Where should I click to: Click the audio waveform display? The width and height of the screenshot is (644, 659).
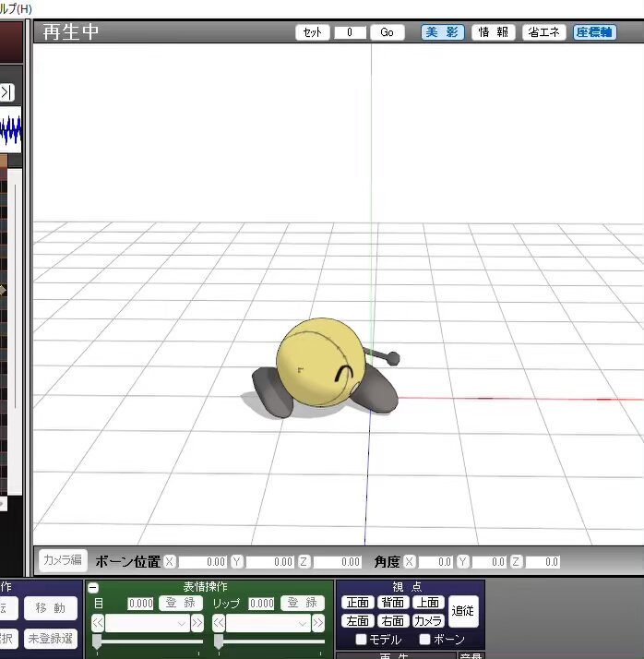click(10, 129)
